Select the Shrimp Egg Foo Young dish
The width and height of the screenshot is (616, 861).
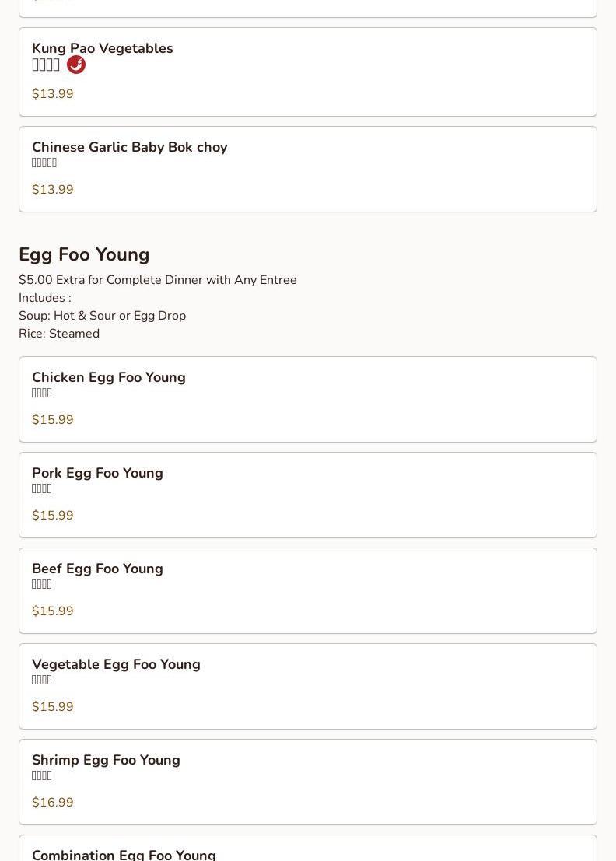[x=106, y=760]
